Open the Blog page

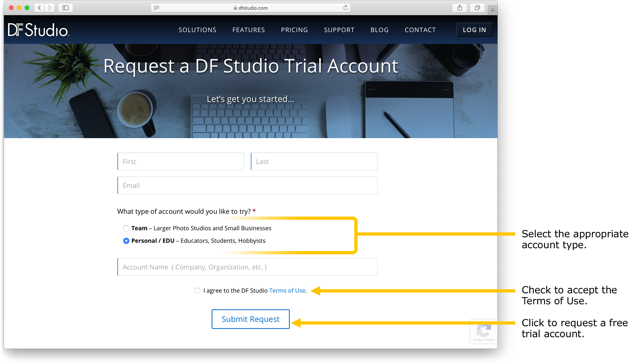tap(380, 30)
